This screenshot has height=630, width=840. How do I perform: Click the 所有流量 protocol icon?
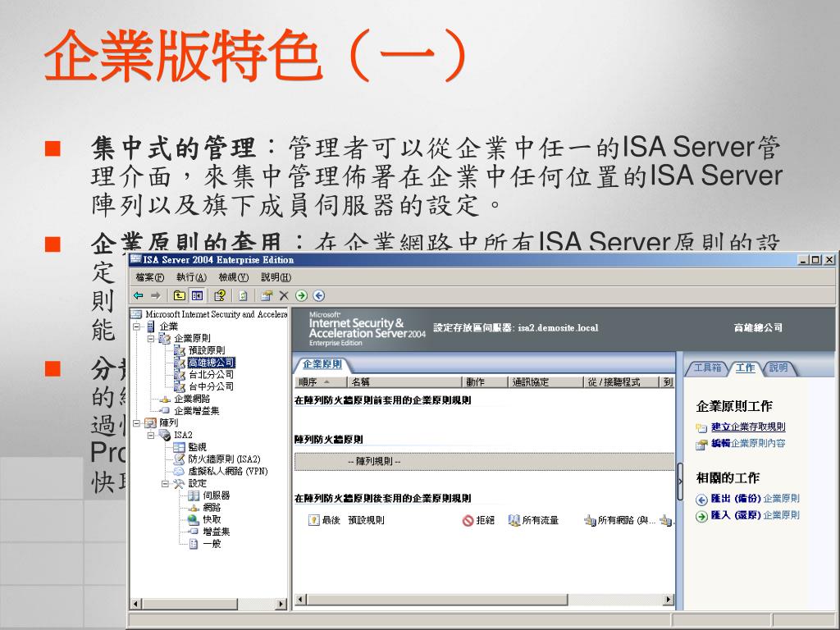[x=514, y=520]
